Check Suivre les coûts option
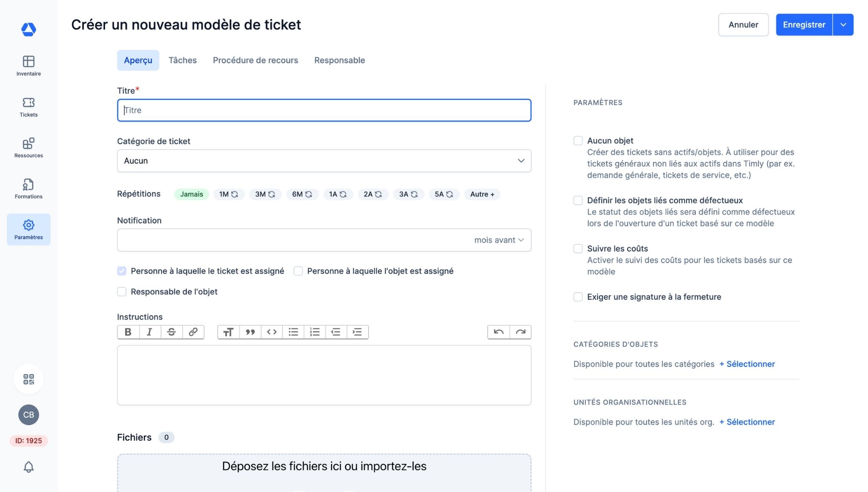 pyautogui.click(x=578, y=249)
